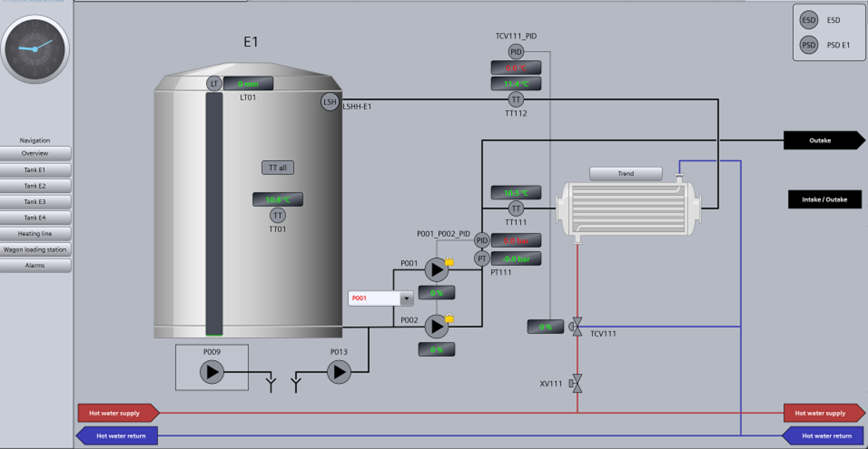Open the TCV111_PID controller symbol
Screen dimensions: 868x449
[516, 52]
